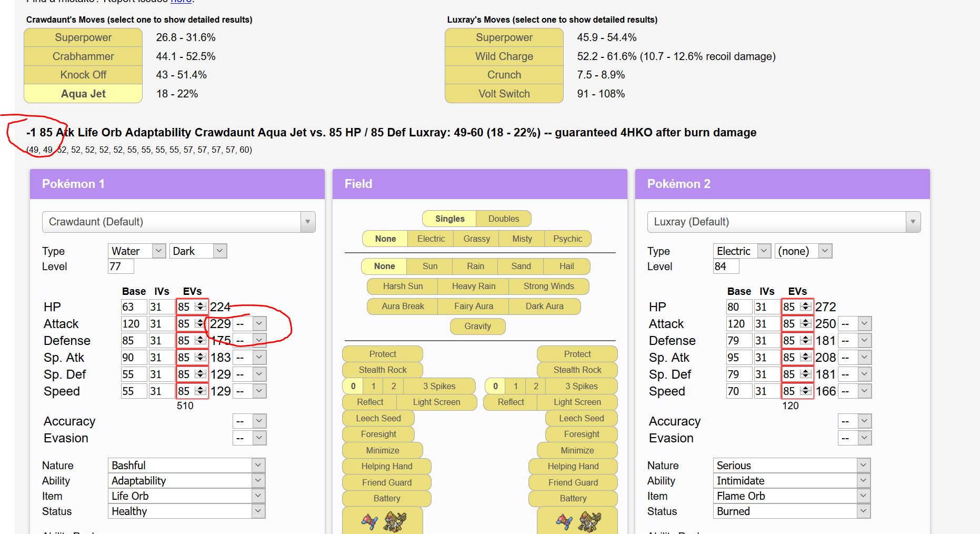
Task: Click the spinner on Luxray's Defense EVs
Action: pyautogui.click(x=805, y=340)
